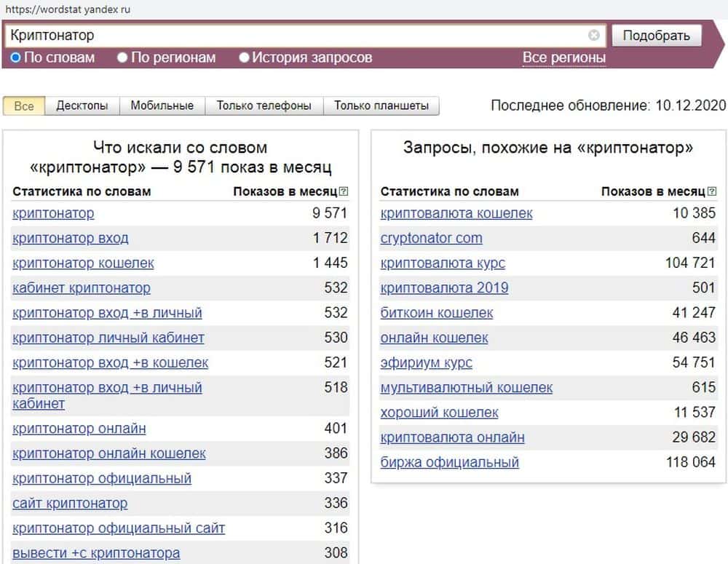Open the 'Все регионы' region selector
Image resolution: width=728 pixels, height=564 pixels.
coord(563,58)
